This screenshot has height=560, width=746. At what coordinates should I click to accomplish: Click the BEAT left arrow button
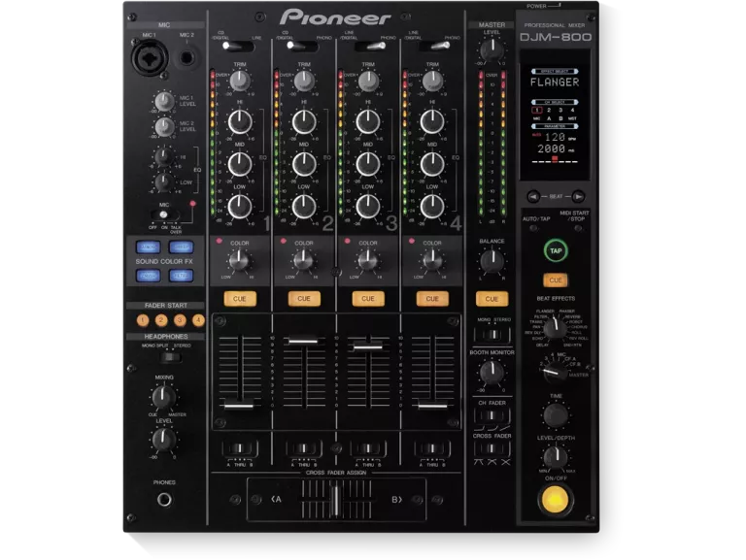click(533, 196)
